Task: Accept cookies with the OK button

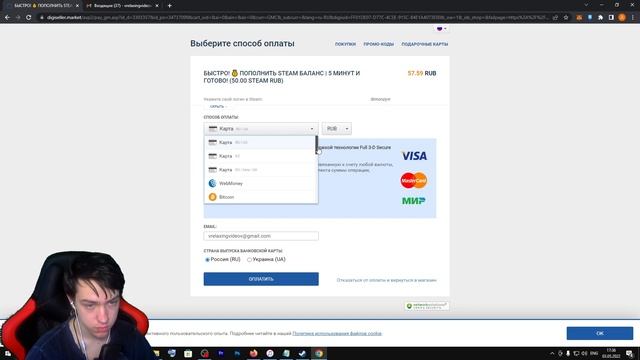Action: tap(600, 333)
